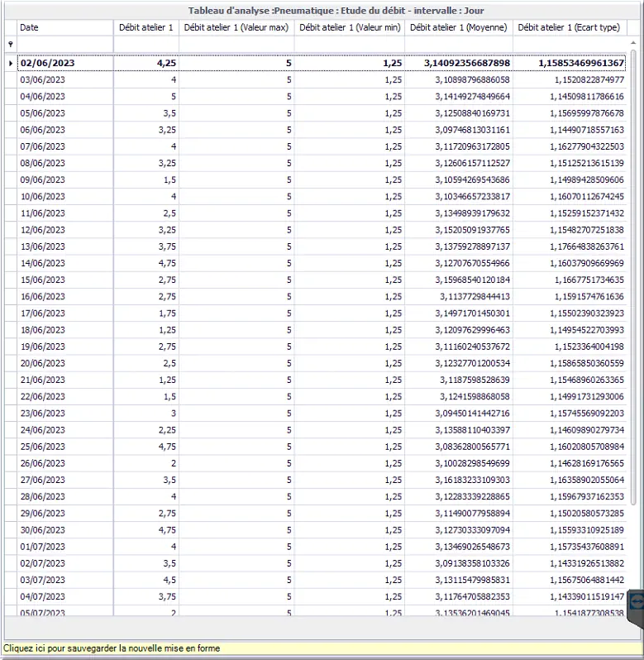Click filter cell under Débit atelier 1 (Valeur max)
The height and width of the screenshot is (660, 644).
coord(236,44)
